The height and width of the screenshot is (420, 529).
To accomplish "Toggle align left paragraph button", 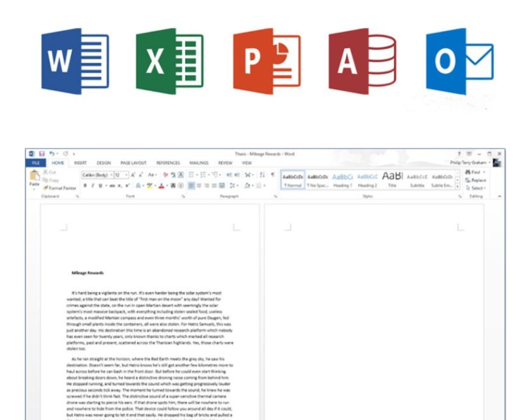I will [x=191, y=186].
